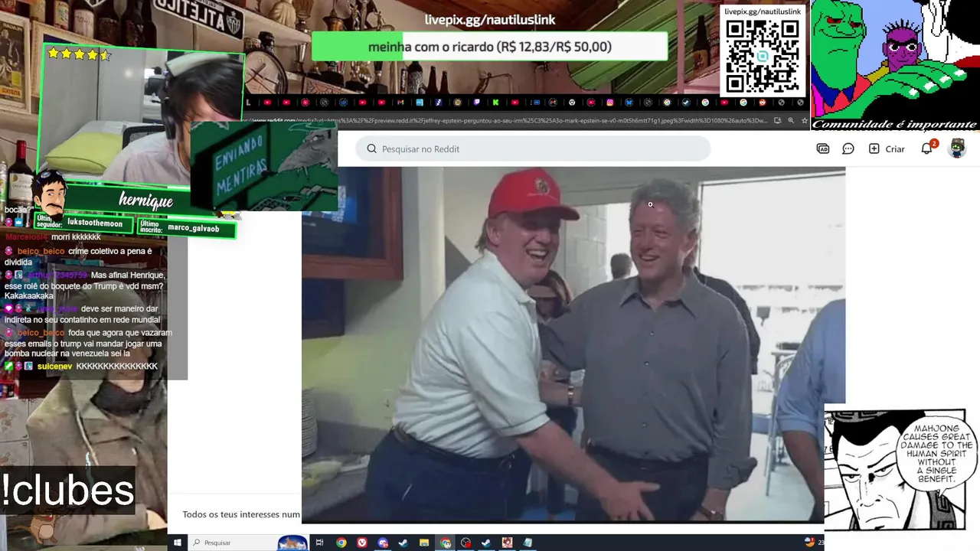Image resolution: width=980 pixels, height=551 pixels.
Task: Click the system tray notification icon
Action: (810, 543)
